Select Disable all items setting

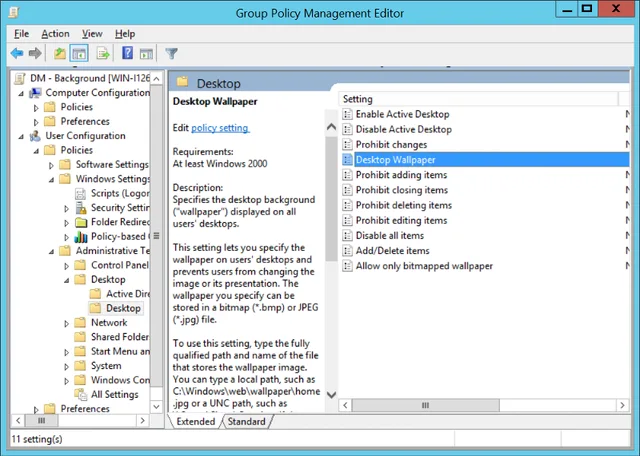[390, 235]
